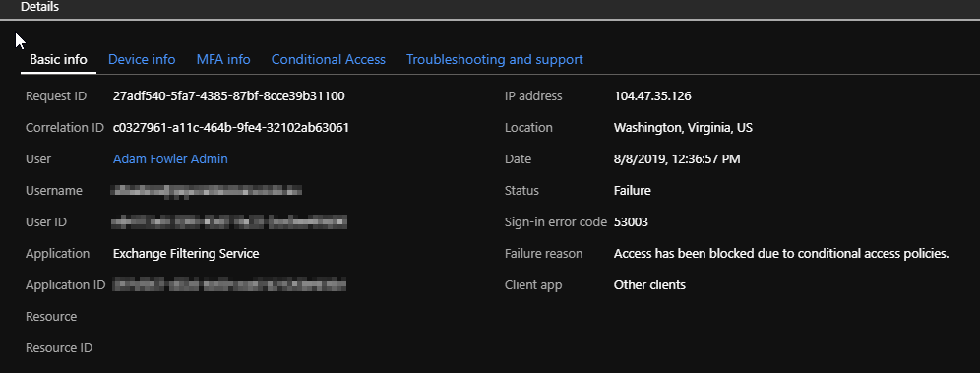
Task: Click the conditional access failure reason text
Action: coord(781,254)
